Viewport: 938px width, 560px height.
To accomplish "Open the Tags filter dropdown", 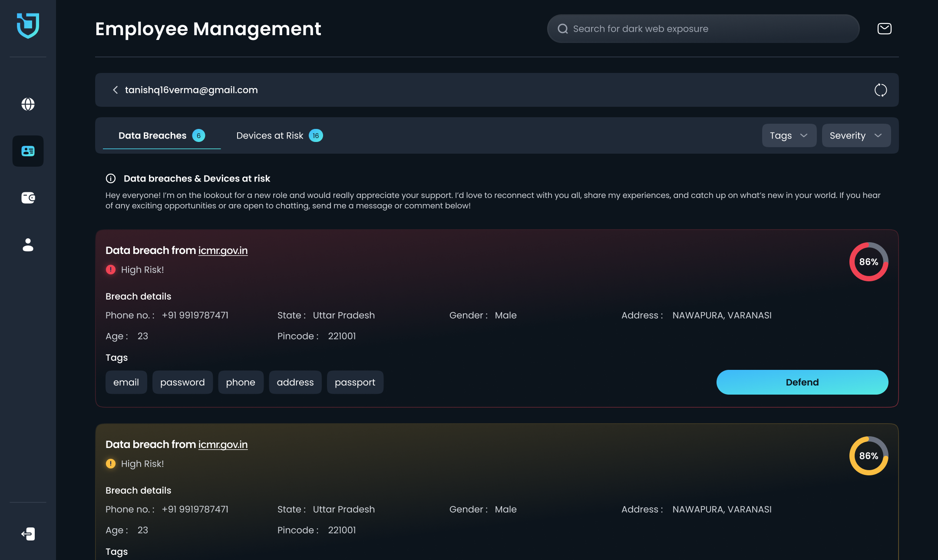I will tap(789, 135).
